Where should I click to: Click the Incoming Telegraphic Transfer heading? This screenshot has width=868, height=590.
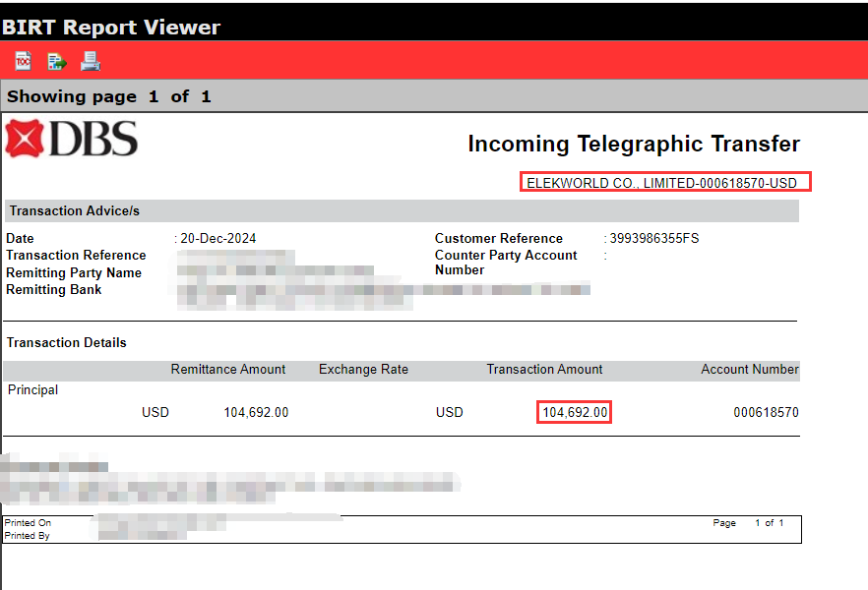tap(634, 144)
